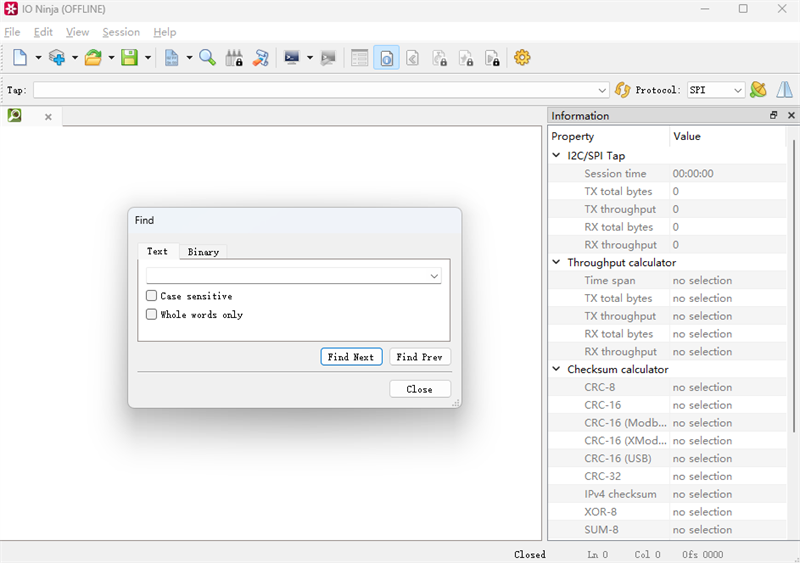Click the green Save floppy icon
Viewport: 800px width, 563px height.
130,58
